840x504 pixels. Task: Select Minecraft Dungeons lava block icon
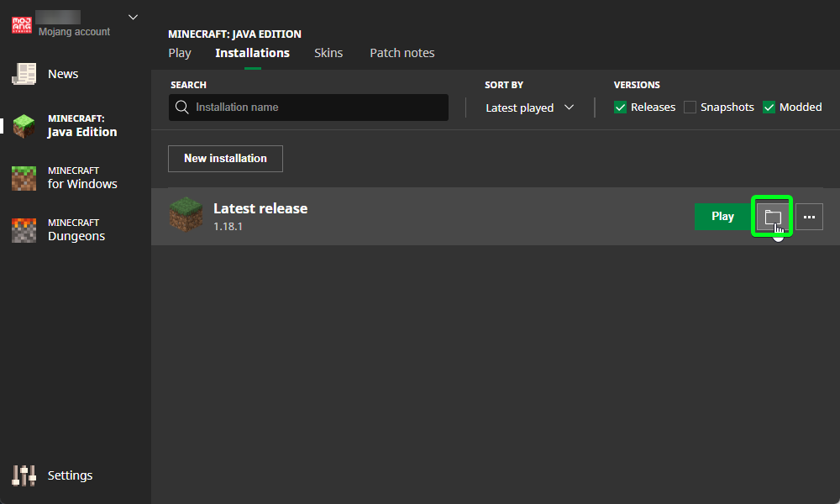tap(24, 230)
